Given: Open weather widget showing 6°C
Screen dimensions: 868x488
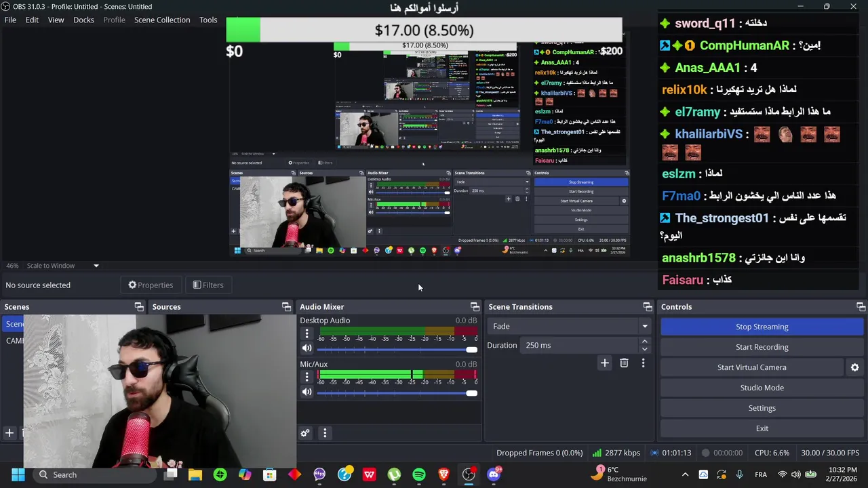Looking at the screenshot, I should 618,474.
